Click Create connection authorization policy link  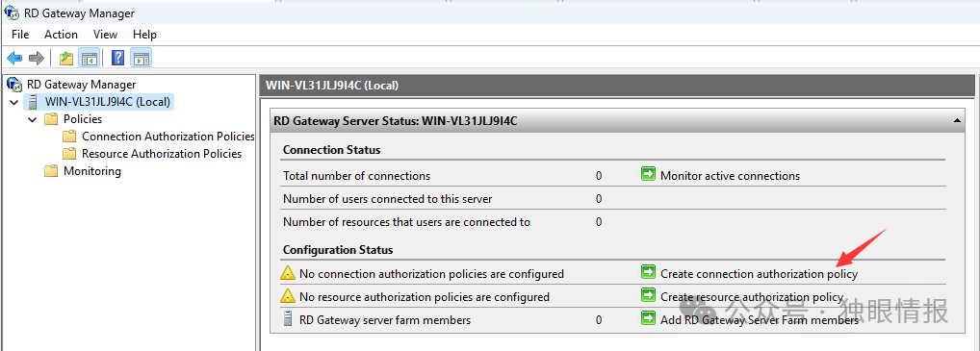(x=759, y=273)
